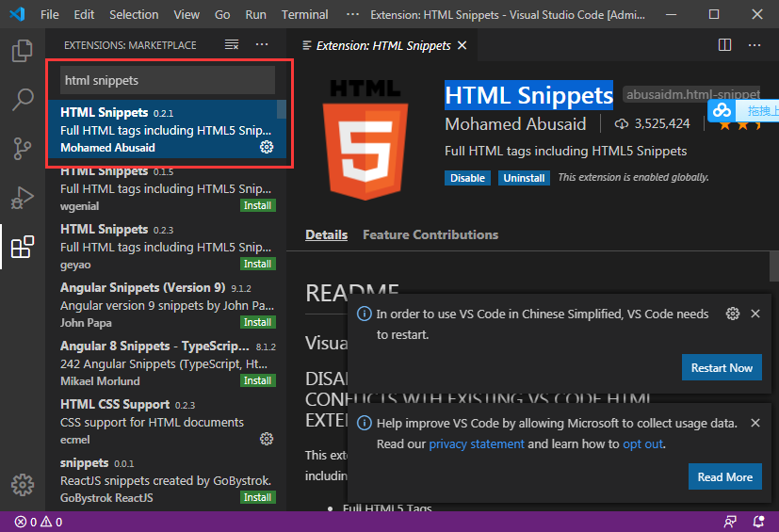Click the README vertical scrollbar thumb
Viewport: 779px width, 532px height.
pos(774,266)
